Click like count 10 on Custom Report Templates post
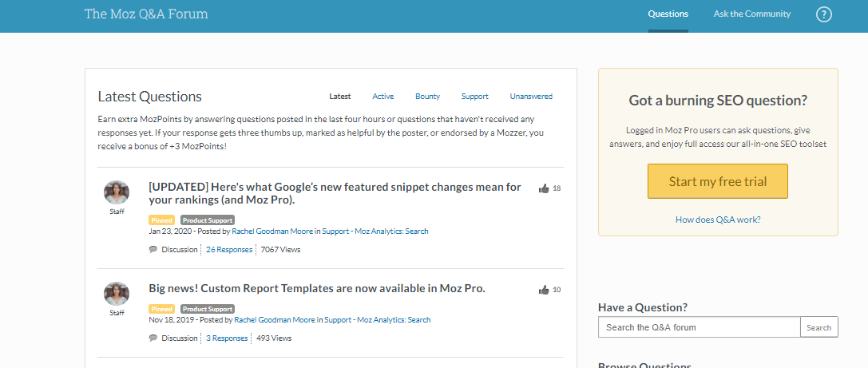 [x=557, y=290]
